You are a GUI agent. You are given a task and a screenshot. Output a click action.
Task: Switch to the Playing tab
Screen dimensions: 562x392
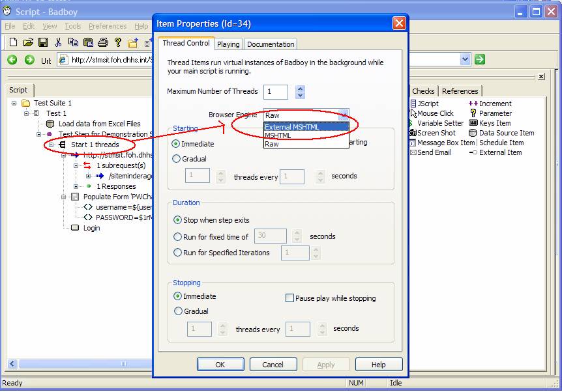pyautogui.click(x=228, y=44)
